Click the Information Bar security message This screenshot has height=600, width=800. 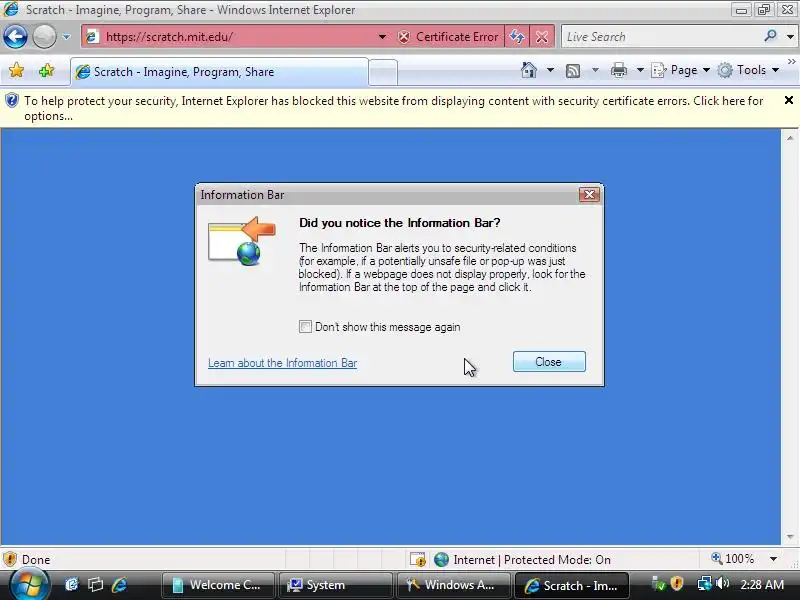point(393,108)
